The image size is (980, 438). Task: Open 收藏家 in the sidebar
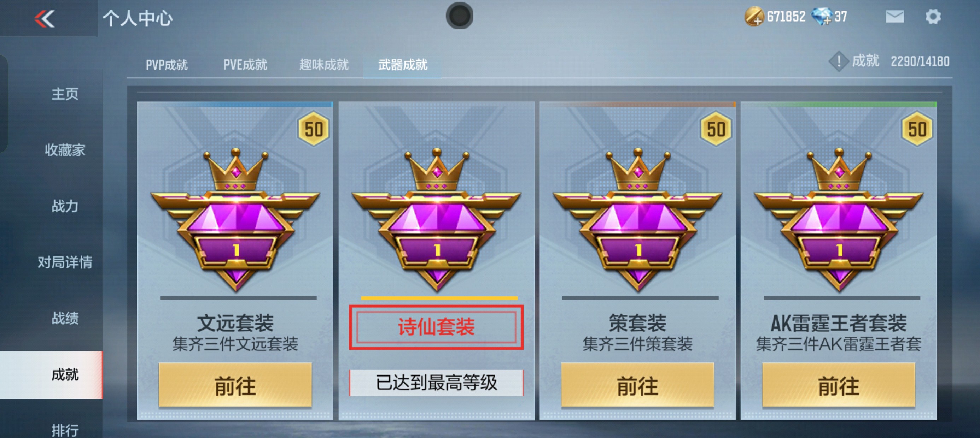click(65, 150)
